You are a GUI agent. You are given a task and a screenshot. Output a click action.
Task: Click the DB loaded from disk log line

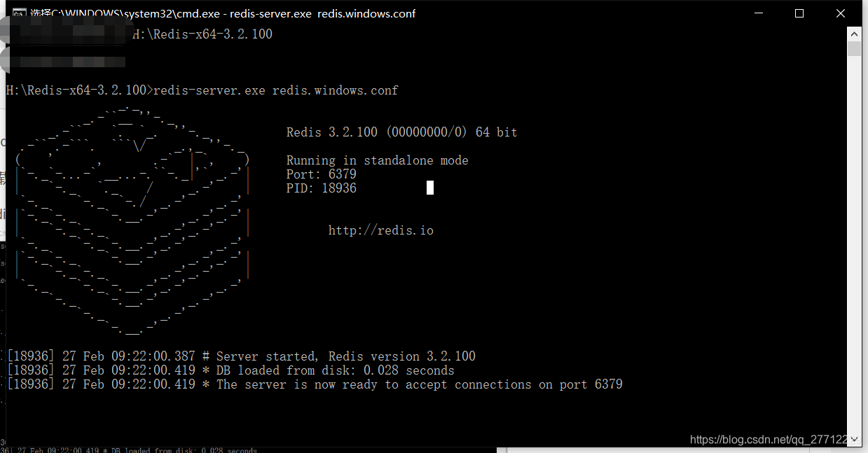coord(230,370)
